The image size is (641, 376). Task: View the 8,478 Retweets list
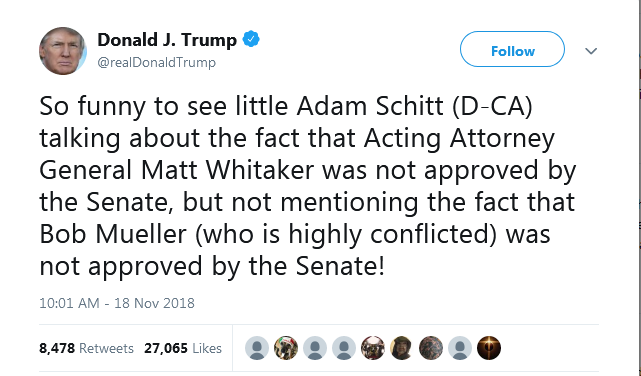pyautogui.click(x=86, y=348)
